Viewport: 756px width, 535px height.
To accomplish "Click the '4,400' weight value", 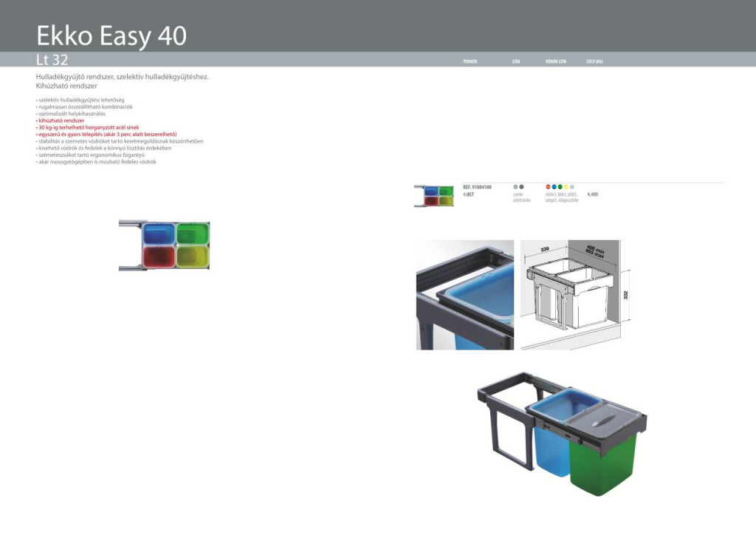I will 593,194.
